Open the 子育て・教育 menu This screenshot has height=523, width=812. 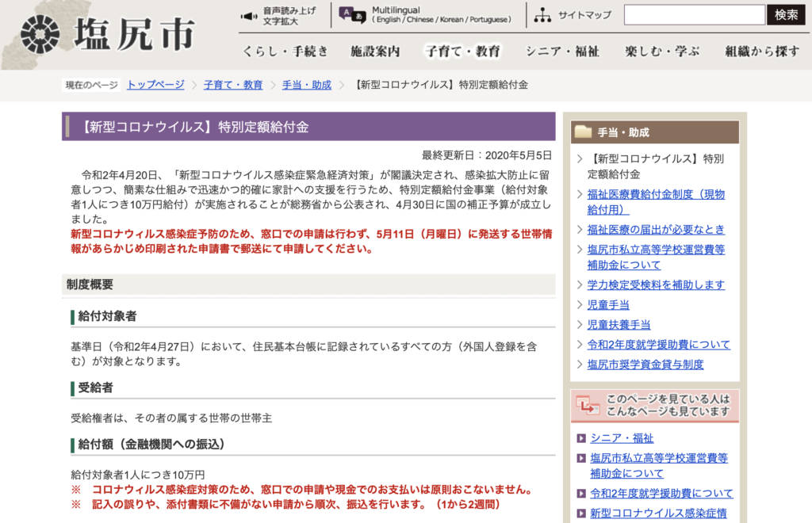pos(463,52)
